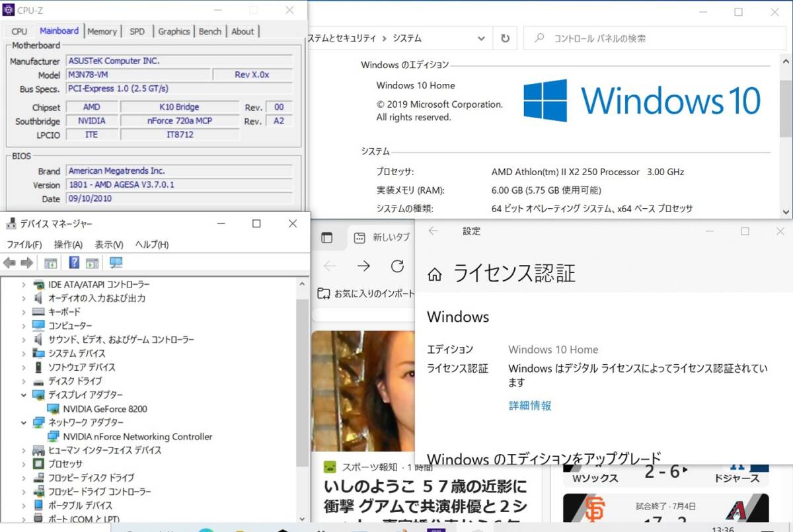
Task: Collapse the ディスプレイ アダプター node
Action: 24,395
